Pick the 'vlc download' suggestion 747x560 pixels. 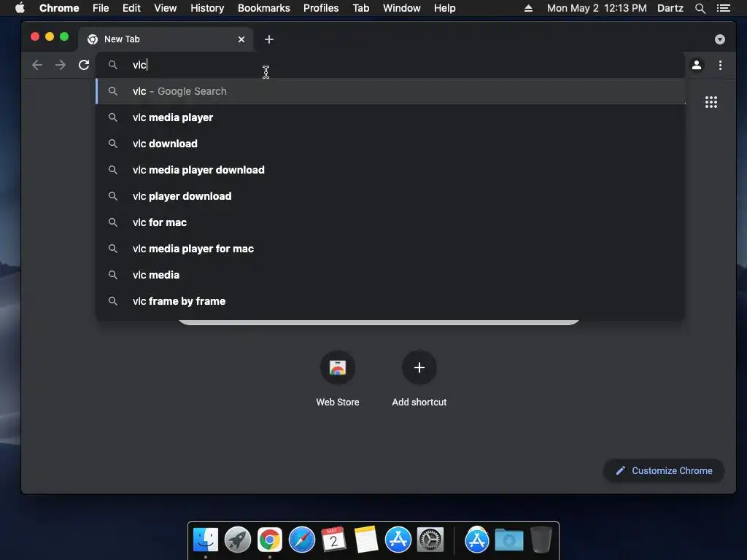pyautogui.click(x=391, y=144)
